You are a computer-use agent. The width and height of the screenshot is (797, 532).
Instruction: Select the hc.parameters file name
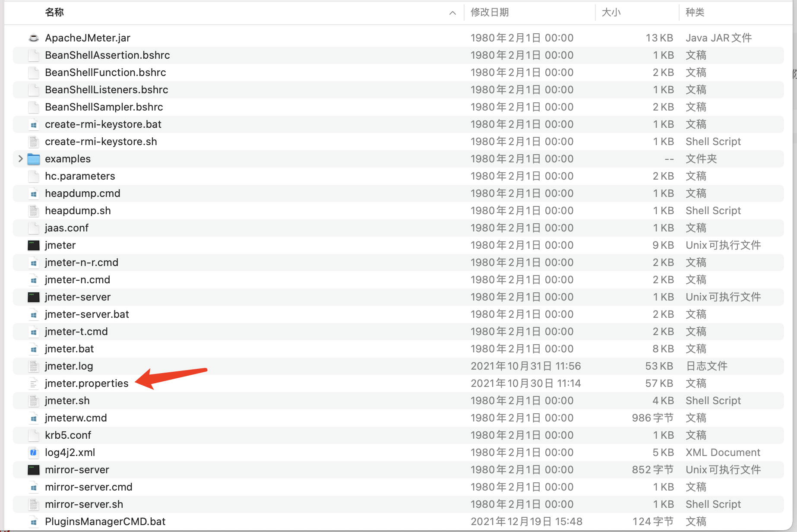(x=80, y=176)
